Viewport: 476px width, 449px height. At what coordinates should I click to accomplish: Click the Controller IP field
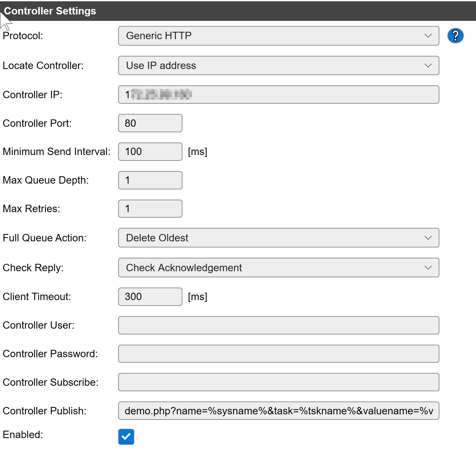click(278, 94)
